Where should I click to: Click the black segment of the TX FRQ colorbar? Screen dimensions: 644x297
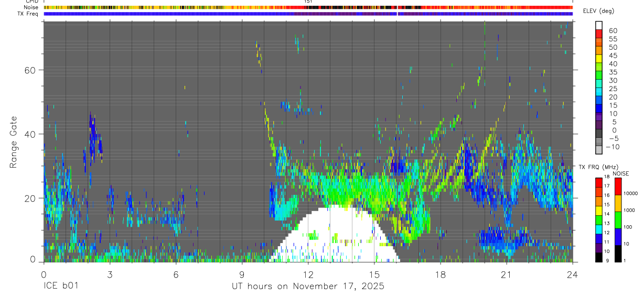tap(598, 258)
